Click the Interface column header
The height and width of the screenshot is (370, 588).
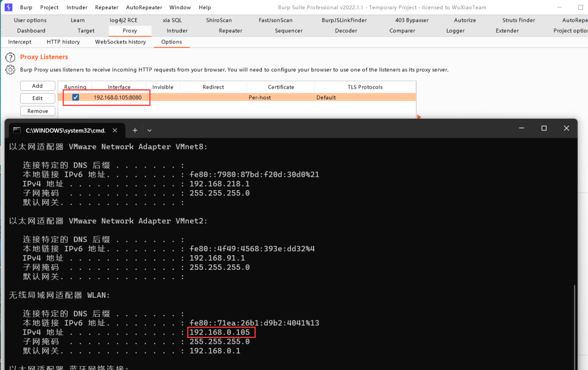pyautogui.click(x=119, y=87)
